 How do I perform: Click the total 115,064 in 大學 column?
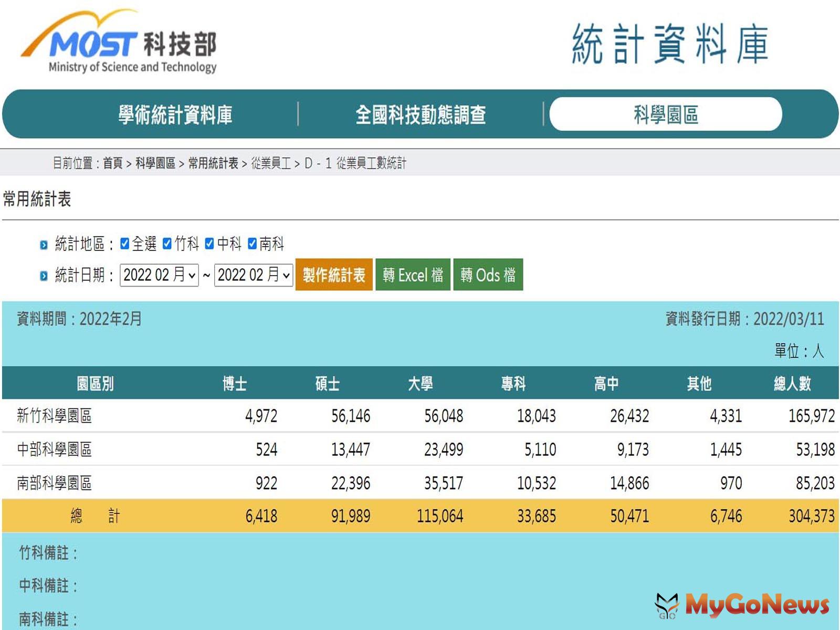(440, 517)
